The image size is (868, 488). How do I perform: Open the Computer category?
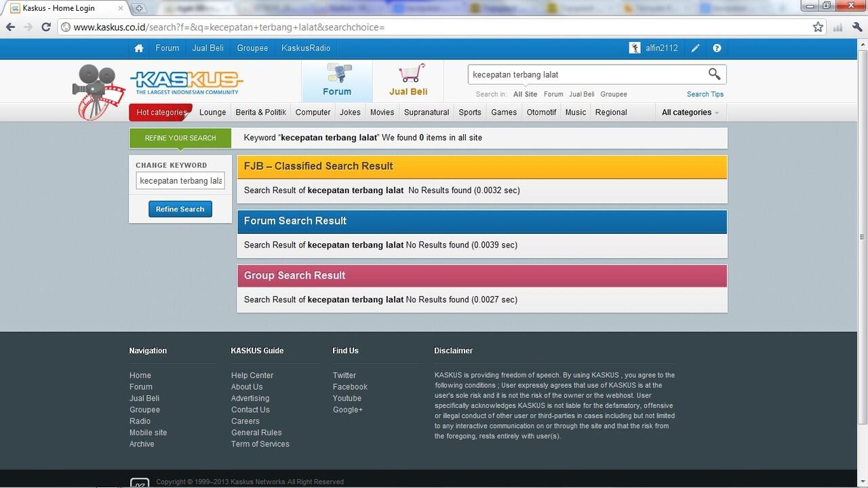coord(313,113)
